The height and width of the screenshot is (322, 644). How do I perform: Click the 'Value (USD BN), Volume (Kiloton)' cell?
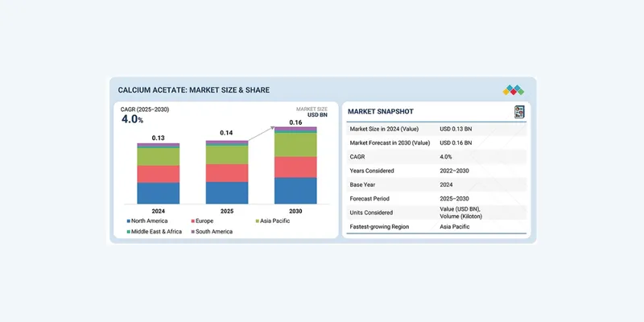461,213
